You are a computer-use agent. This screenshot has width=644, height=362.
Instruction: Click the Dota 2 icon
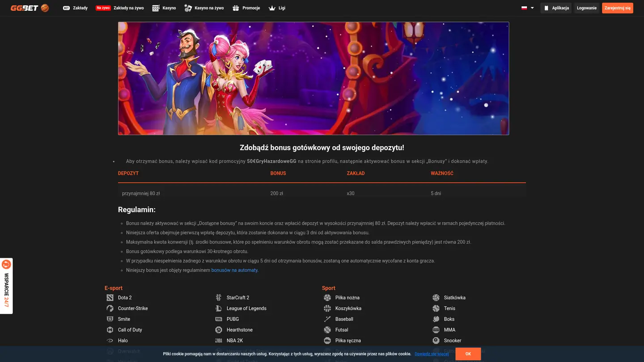click(110, 298)
